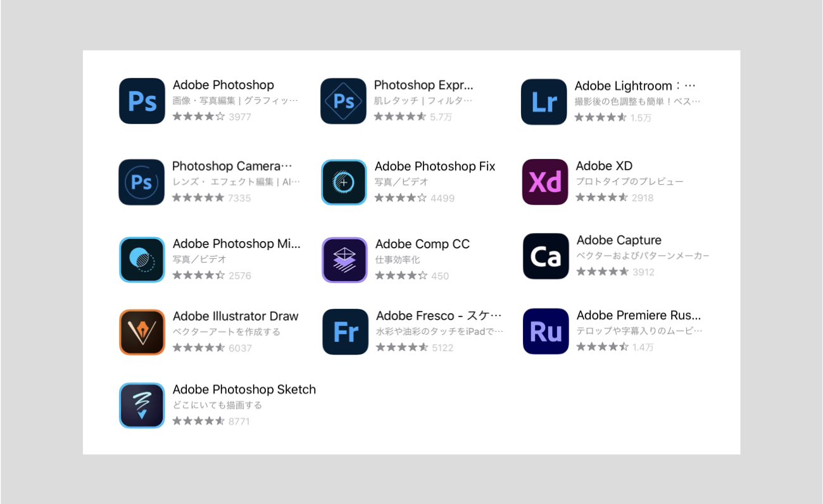Tap the Adobe Illustrator Draw pen-nib icon

142,332
